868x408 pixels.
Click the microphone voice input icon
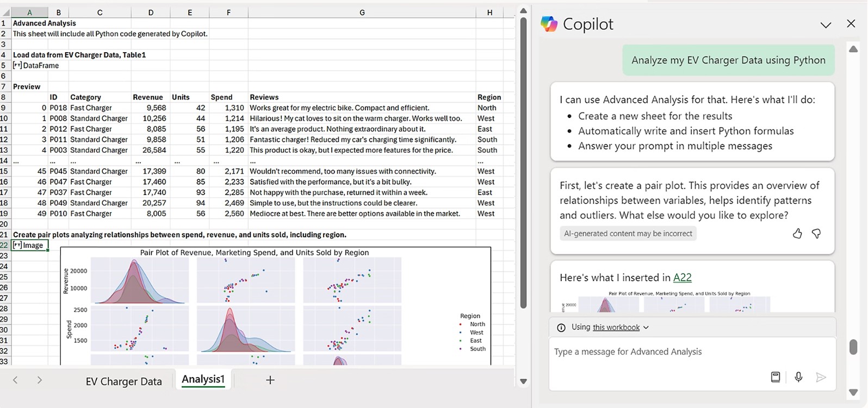pos(798,377)
